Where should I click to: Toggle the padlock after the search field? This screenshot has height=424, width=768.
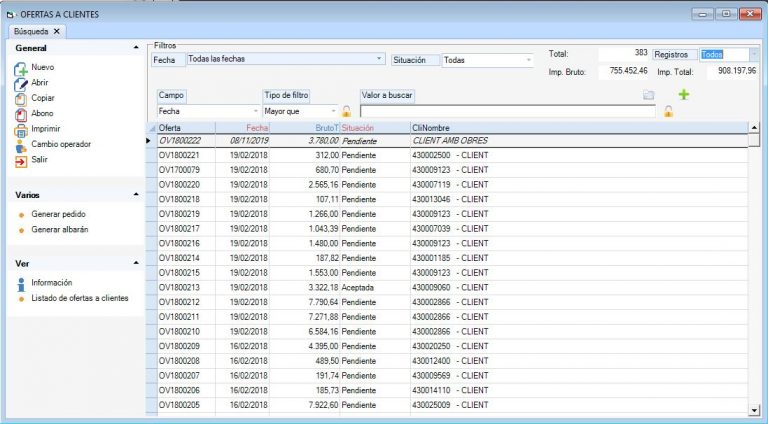[x=668, y=112]
